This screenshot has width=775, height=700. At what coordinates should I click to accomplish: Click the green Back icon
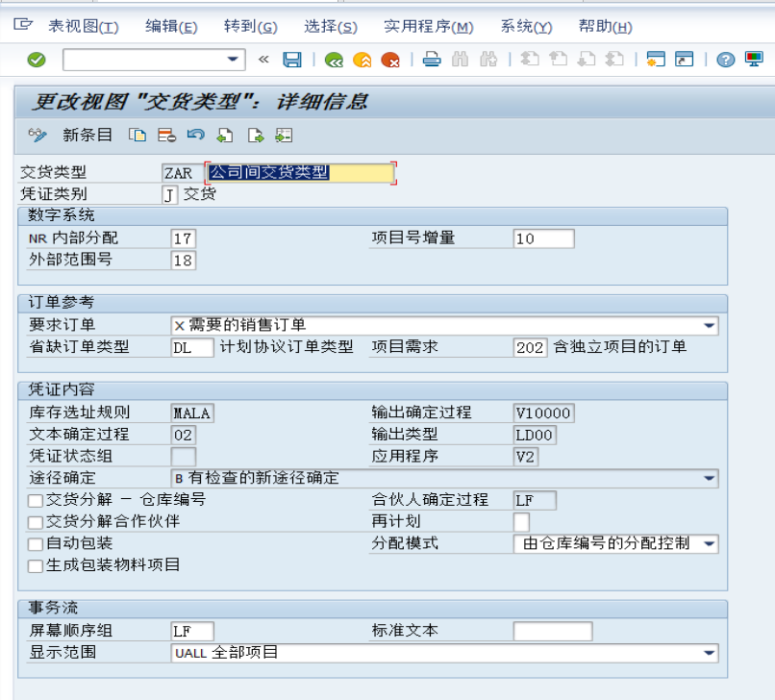(334, 60)
